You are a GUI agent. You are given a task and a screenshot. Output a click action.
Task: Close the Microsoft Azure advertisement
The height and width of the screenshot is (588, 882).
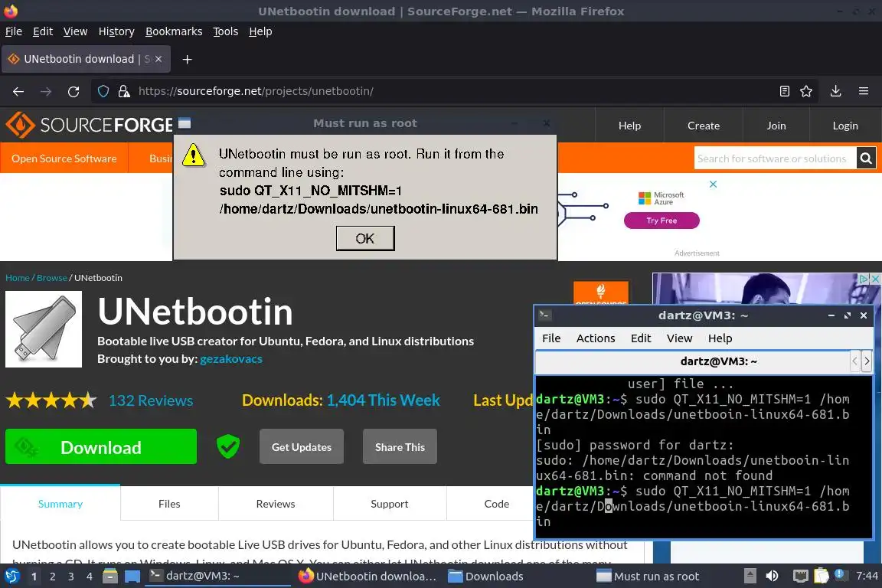tap(713, 184)
